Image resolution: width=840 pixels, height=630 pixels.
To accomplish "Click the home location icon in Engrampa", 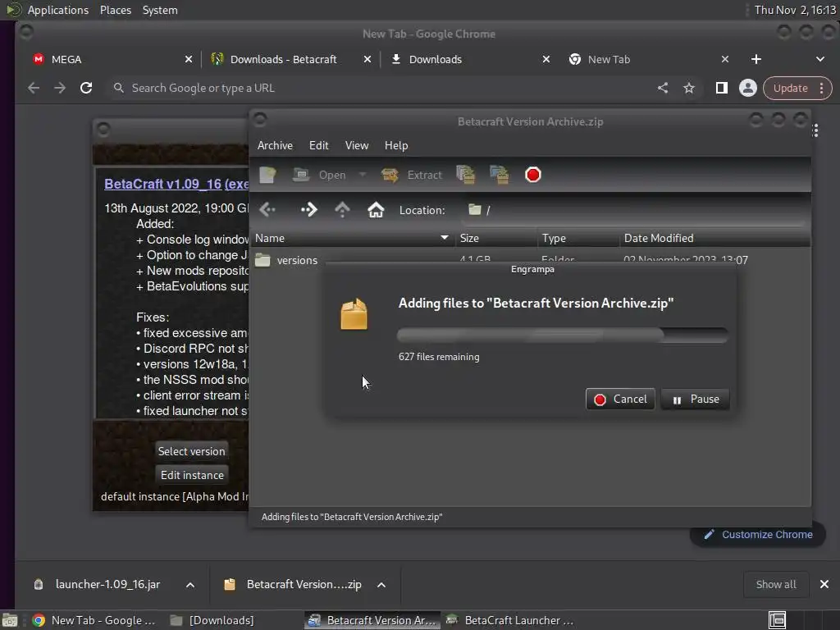I will click(x=376, y=209).
